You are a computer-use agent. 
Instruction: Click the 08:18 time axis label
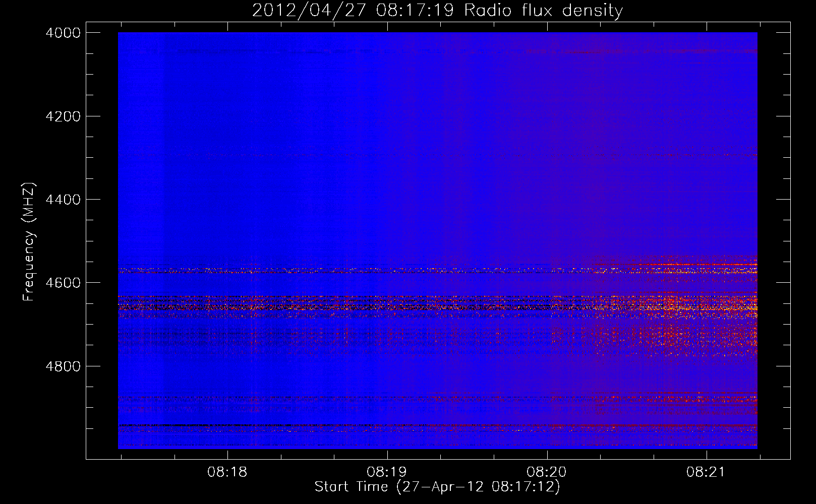(x=227, y=472)
